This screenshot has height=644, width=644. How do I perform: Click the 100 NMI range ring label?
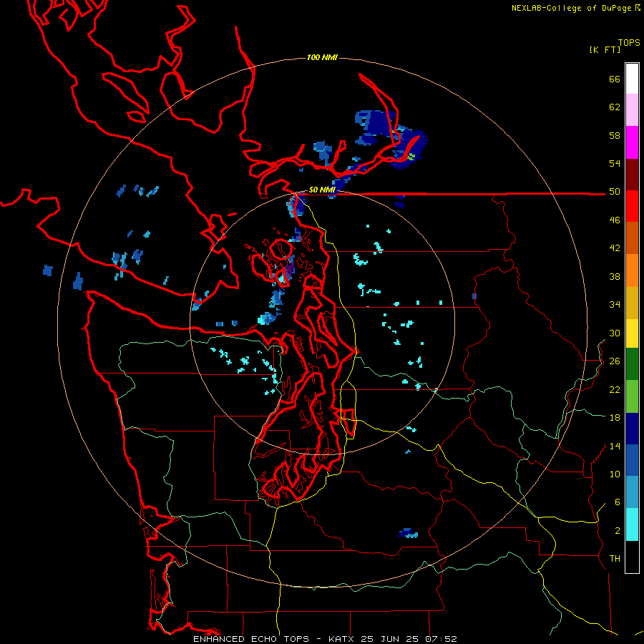pyautogui.click(x=322, y=57)
